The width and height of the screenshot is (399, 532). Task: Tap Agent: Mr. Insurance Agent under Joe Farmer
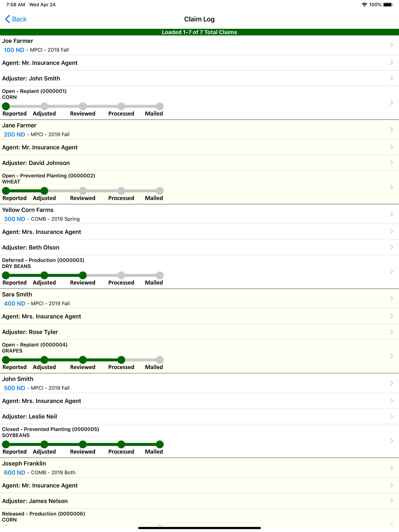[x=199, y=63]
